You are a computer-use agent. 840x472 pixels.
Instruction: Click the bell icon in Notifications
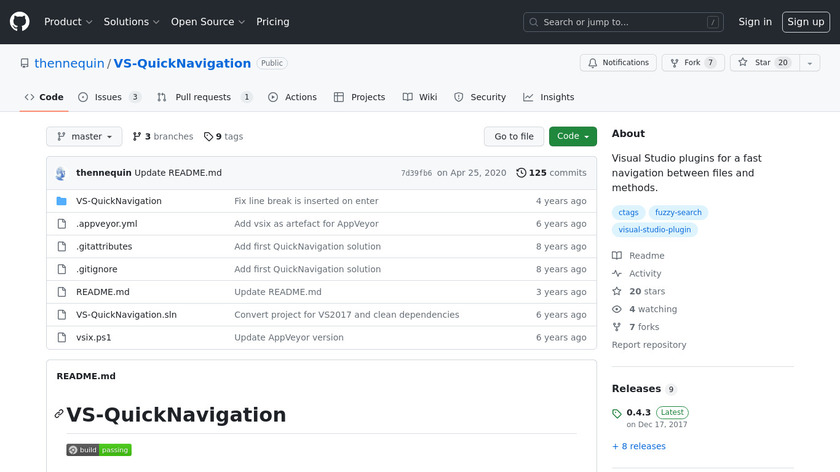[592, 63]
